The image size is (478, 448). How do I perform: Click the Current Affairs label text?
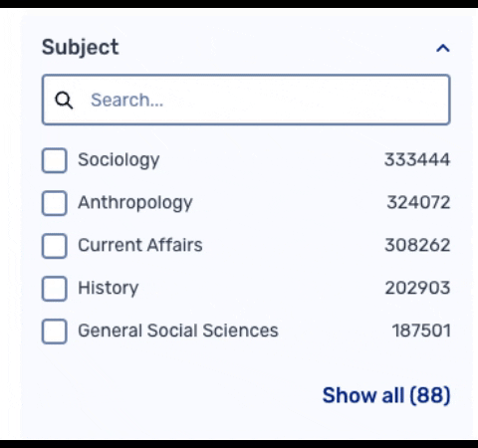click(140, 245)
